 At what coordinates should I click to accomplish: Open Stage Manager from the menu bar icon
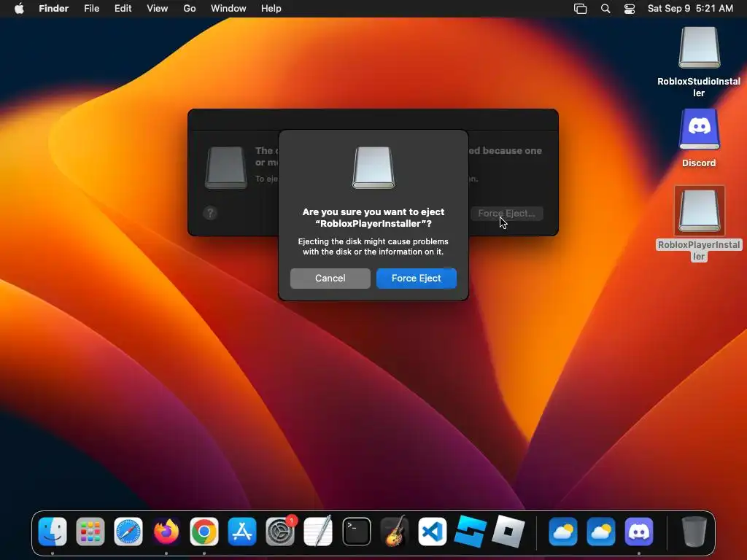pos(580,9)
